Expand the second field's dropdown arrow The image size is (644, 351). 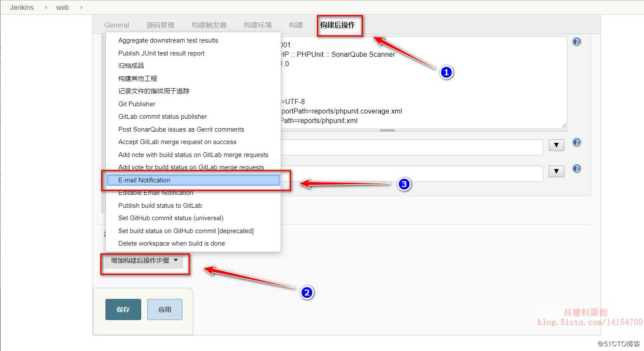click(557, 172)
